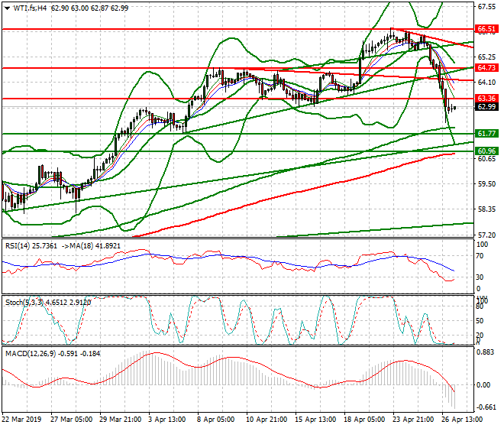Image resolution: width=504 pixels, height=428 pixels.
Task: Select the 60.96 green support label
Action: [486, 151]
